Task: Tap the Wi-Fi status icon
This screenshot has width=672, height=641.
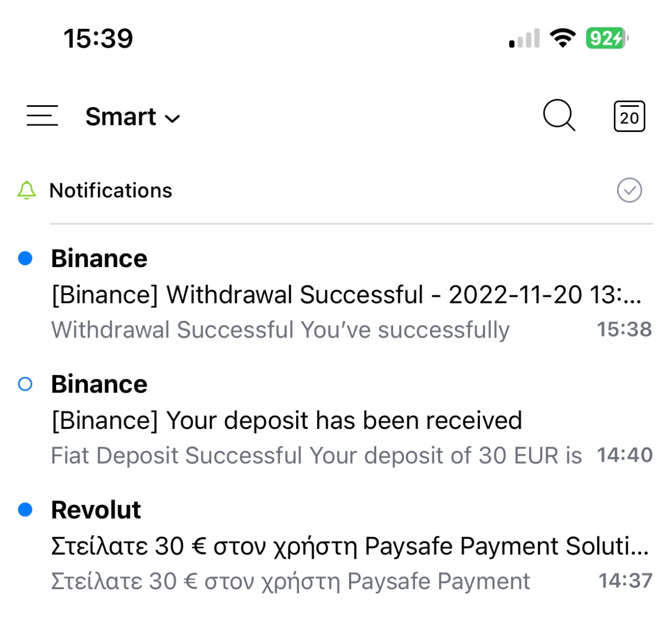Action: (x=563, y=38)
